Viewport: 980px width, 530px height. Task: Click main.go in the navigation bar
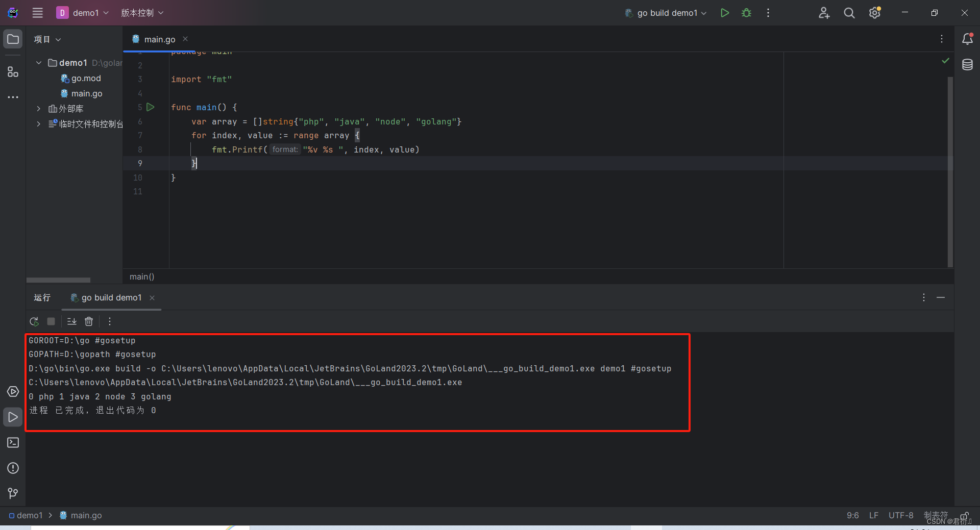tap(81, 515)
